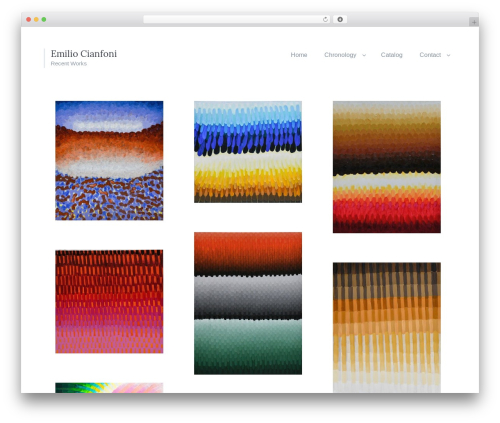Open the Contact menu item
500x423 pixels.
[430, 55]
